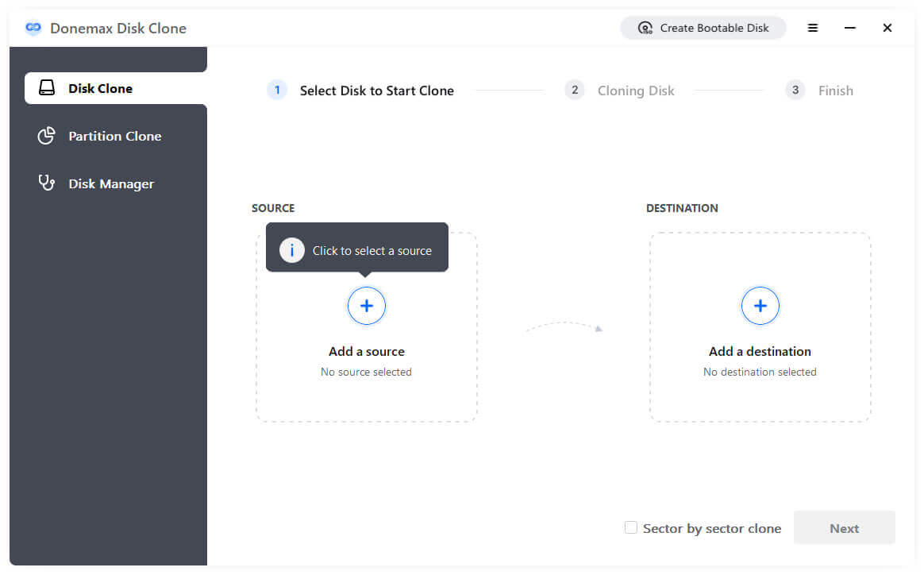This screenshot has width=924, height=575.
Task: Switch to the Partition Clone tab
Action: click(x=114, y=136)
